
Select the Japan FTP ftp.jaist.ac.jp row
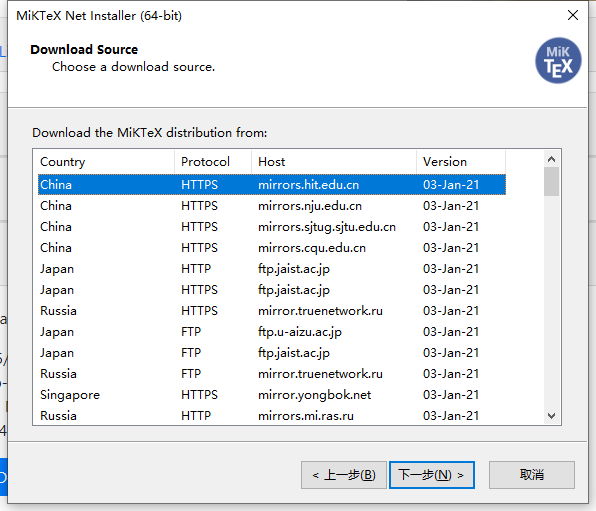point(272,353)
